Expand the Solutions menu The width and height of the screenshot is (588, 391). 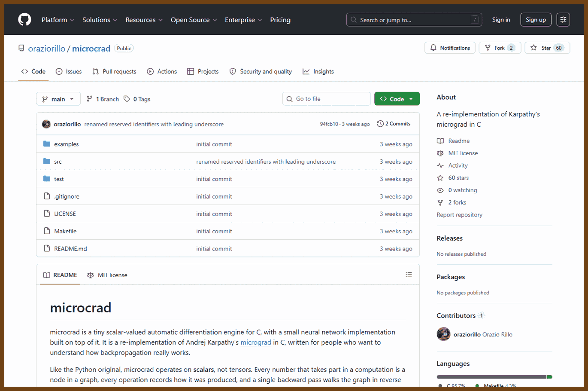100,20
